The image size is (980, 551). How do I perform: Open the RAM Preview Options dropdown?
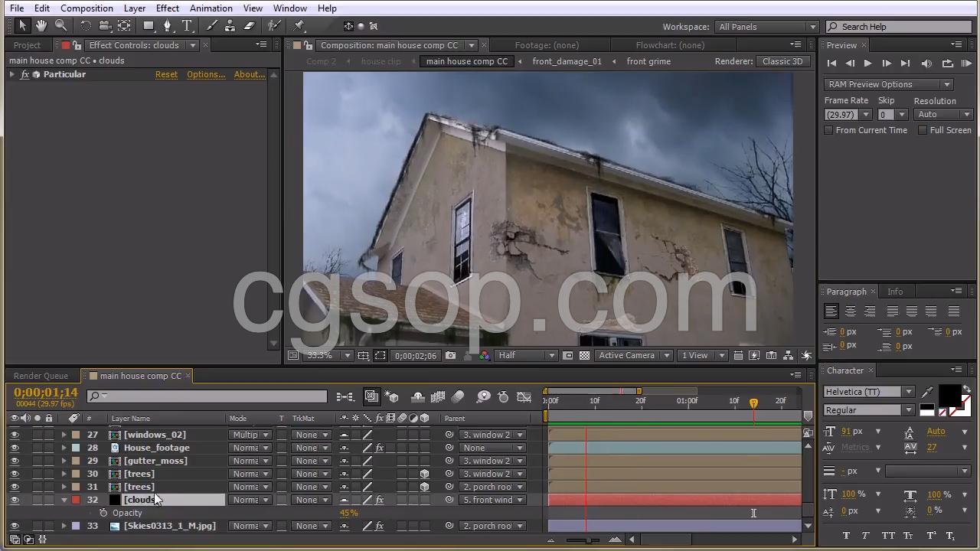(888, 84)
